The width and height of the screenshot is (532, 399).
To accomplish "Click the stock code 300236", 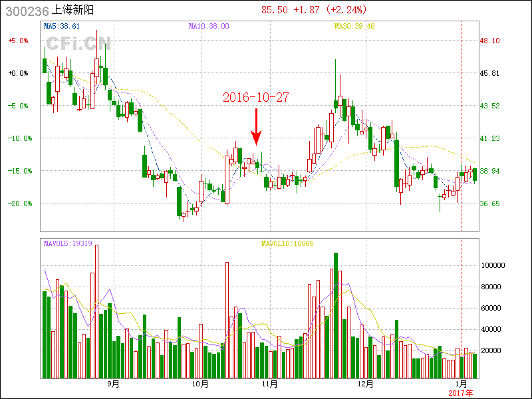I will coord(27,11).
